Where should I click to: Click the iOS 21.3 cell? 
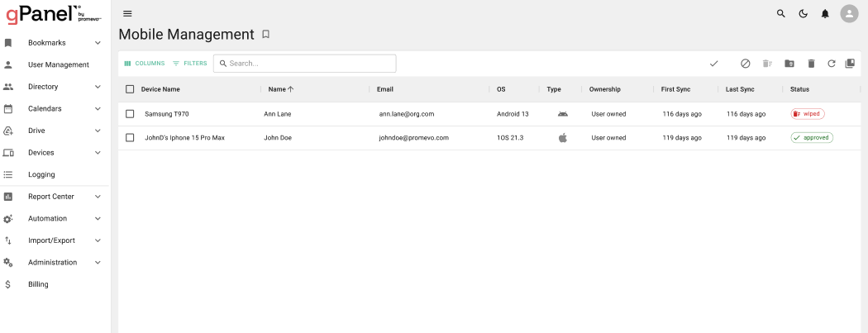tap(510, 138)
